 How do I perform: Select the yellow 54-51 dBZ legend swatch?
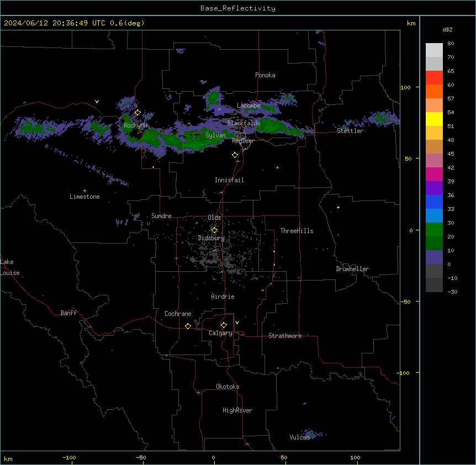tap(434, 119)
